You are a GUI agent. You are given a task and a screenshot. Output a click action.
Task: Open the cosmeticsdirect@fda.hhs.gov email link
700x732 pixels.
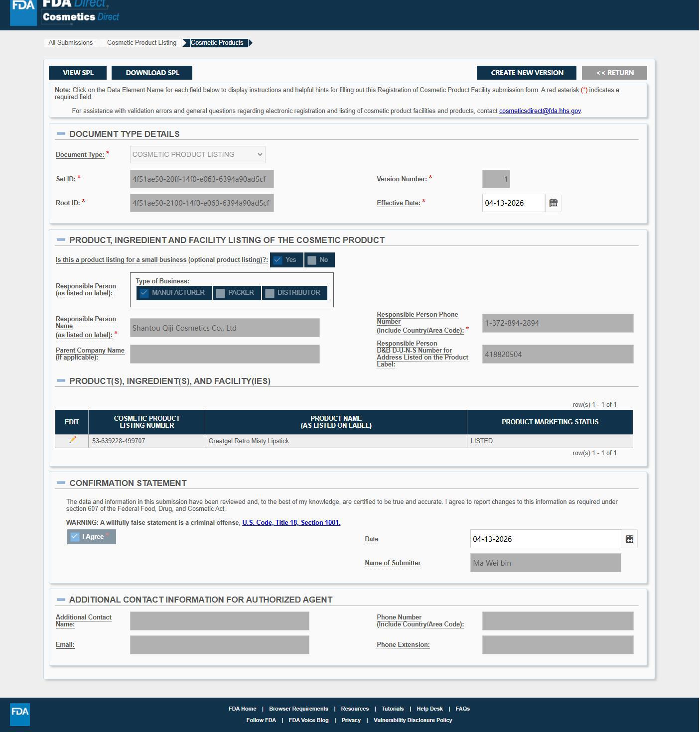(x=540, y=111)
